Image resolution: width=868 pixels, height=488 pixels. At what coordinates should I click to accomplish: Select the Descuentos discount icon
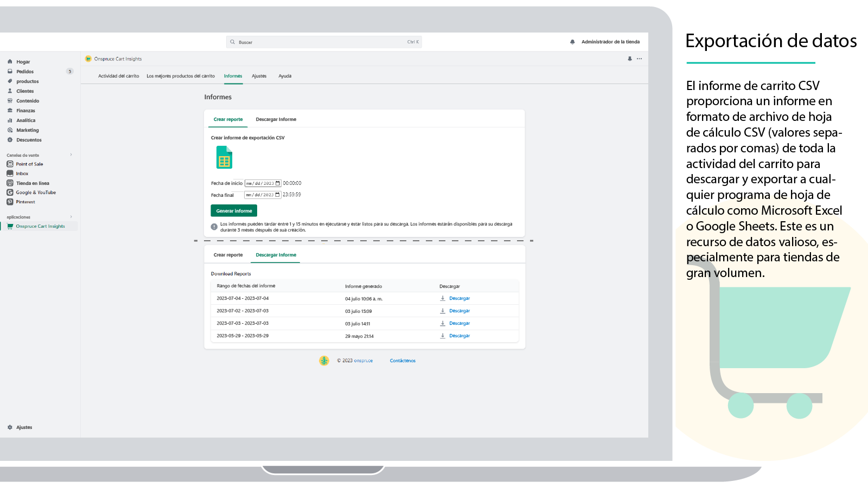click(x=10, y=140)
